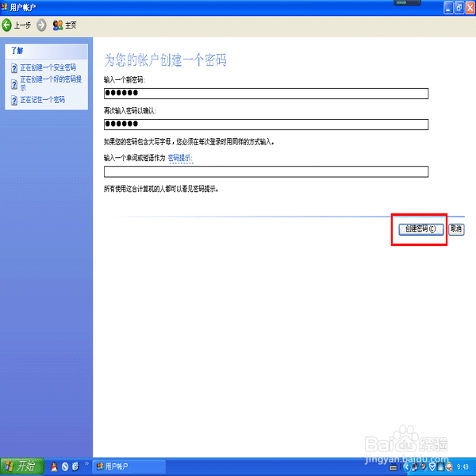Click help icon beside 正在创建一个好的密码提示
Viewport: 476px width, 476px height.
[14, 84]
